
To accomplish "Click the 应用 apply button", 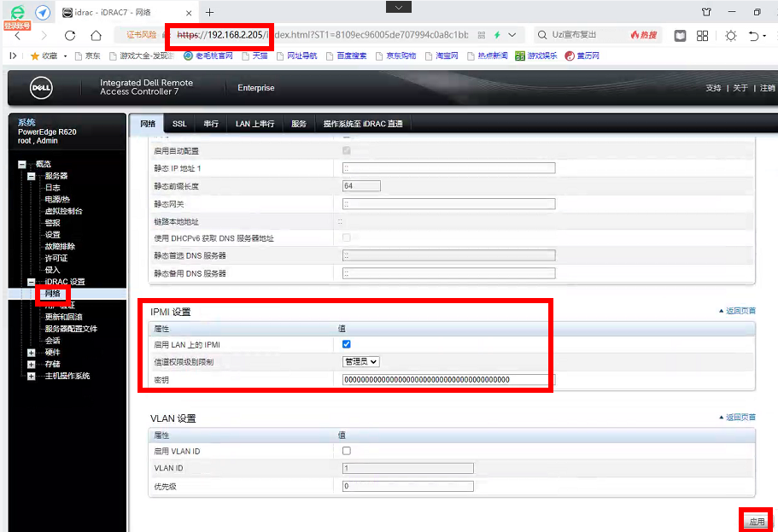I will coord(757,522).
